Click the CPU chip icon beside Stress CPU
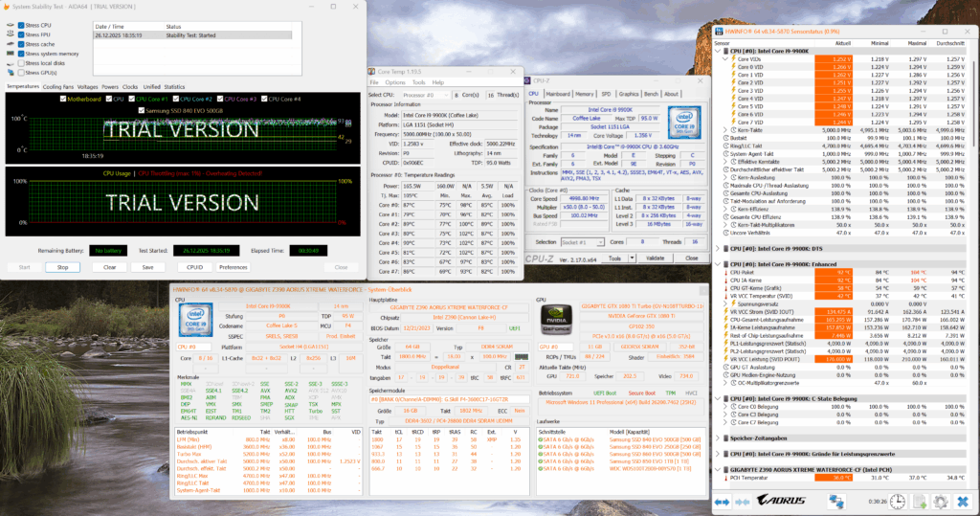Image resolution: width=980 pixels, height=516 pixels. [x=10, y=26]
